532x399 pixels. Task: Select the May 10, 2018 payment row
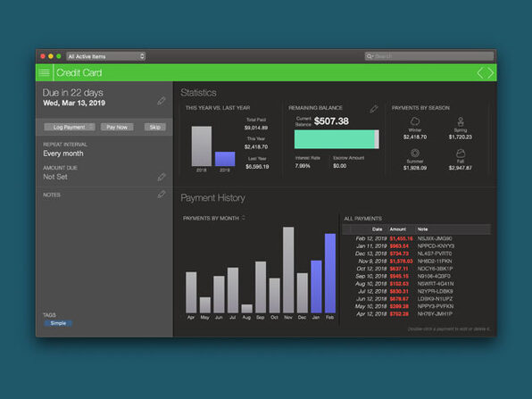point(417,306)
